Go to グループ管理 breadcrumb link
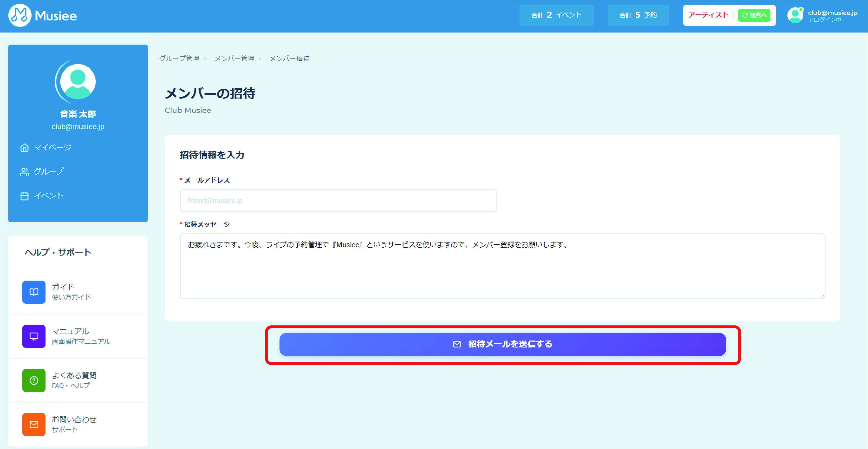The image size is (868, 449). tap(179, 58)
